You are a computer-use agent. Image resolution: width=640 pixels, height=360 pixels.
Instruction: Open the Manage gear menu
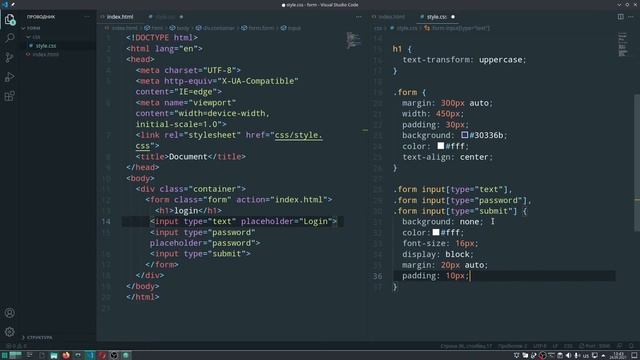[x=9, y=332]
